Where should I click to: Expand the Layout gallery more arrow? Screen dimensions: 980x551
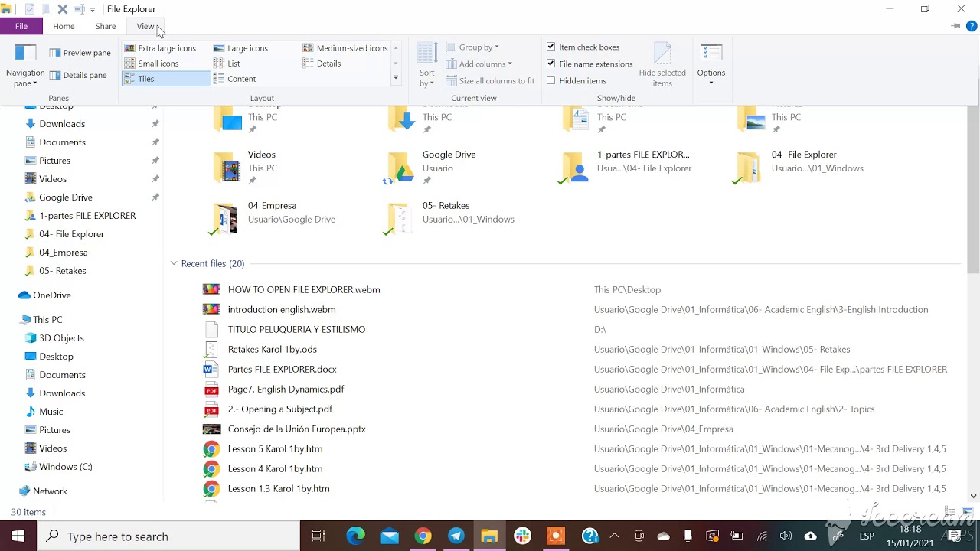point(396,78)
